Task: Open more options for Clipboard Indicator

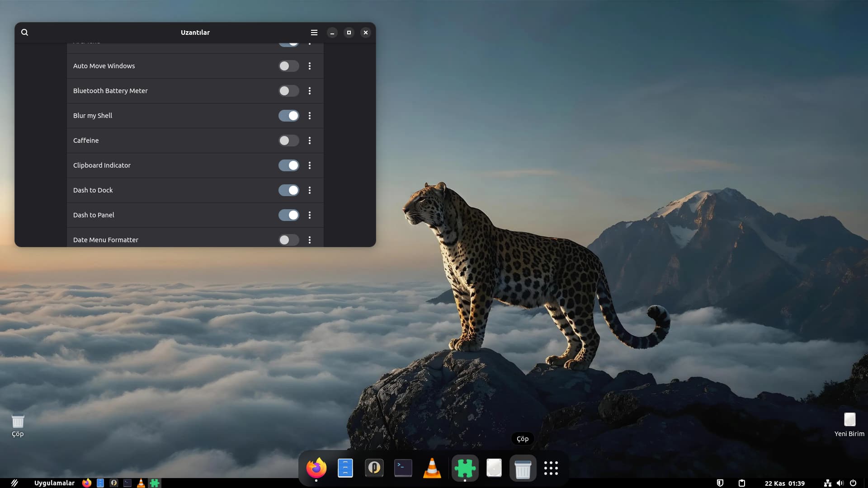Action: [310, 165]
